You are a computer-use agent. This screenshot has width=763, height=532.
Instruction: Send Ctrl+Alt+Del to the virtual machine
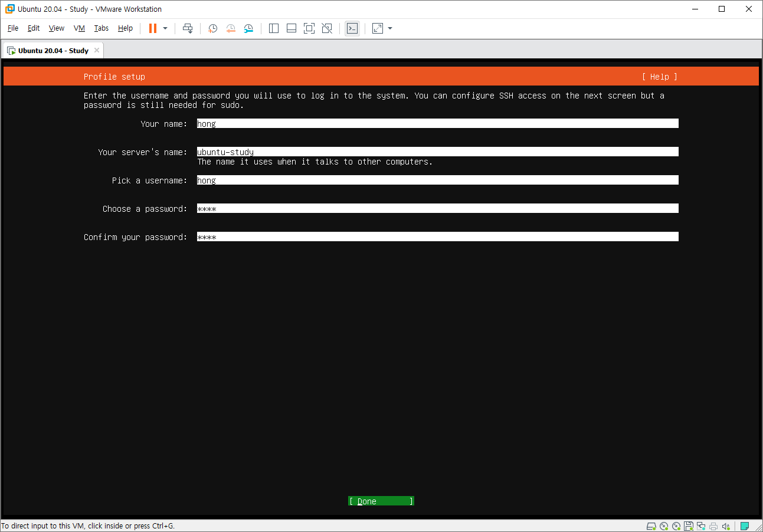pos(188,28)
